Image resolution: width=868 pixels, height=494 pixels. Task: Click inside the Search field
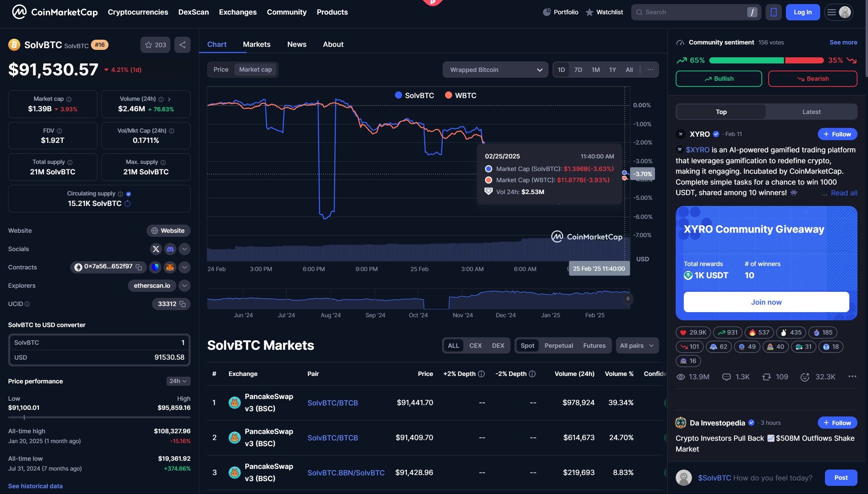point(695,12)
